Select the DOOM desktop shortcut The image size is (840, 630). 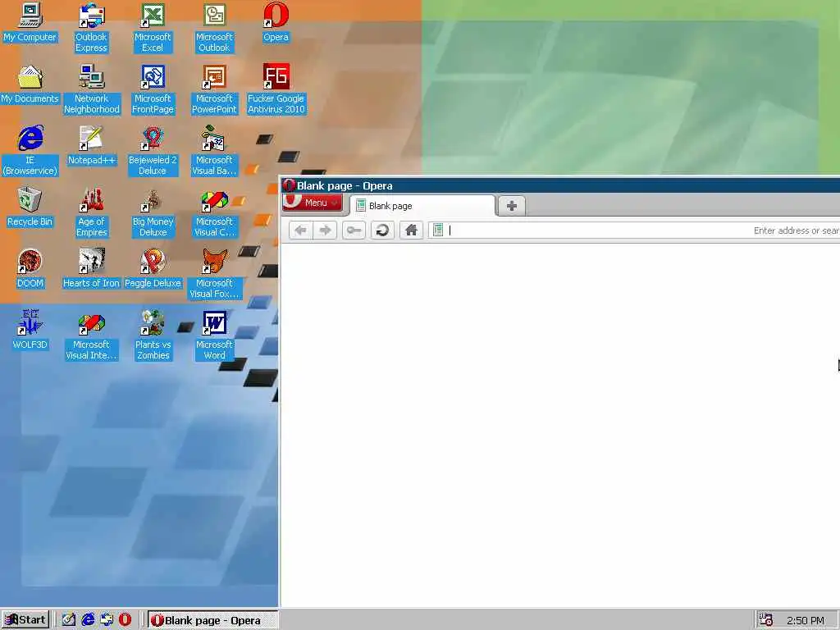pos(30,269)
